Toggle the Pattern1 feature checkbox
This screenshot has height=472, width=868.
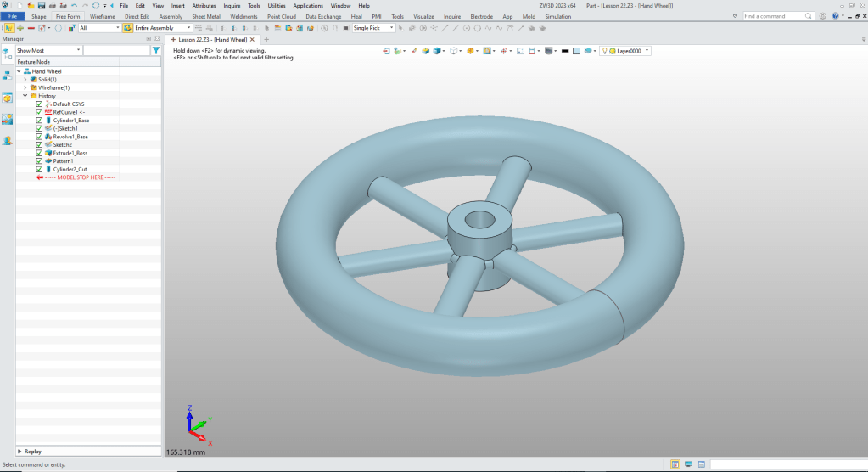pyautogui.click(x=39, y=160)
